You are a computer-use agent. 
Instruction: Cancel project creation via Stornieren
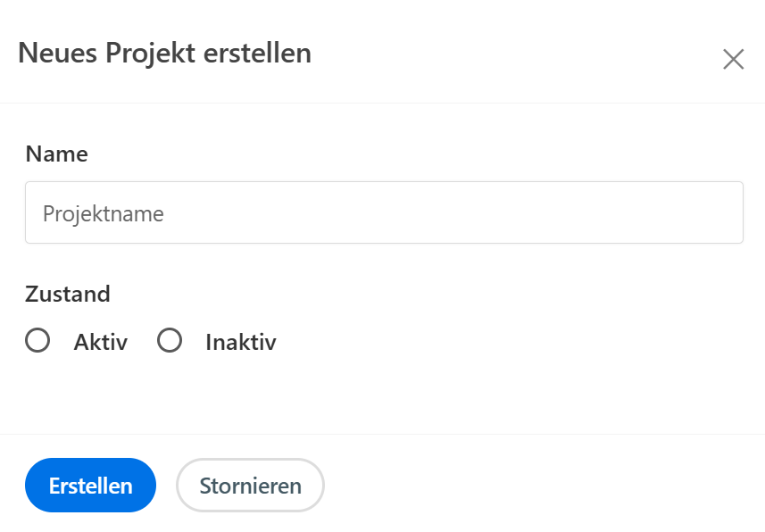250,486
